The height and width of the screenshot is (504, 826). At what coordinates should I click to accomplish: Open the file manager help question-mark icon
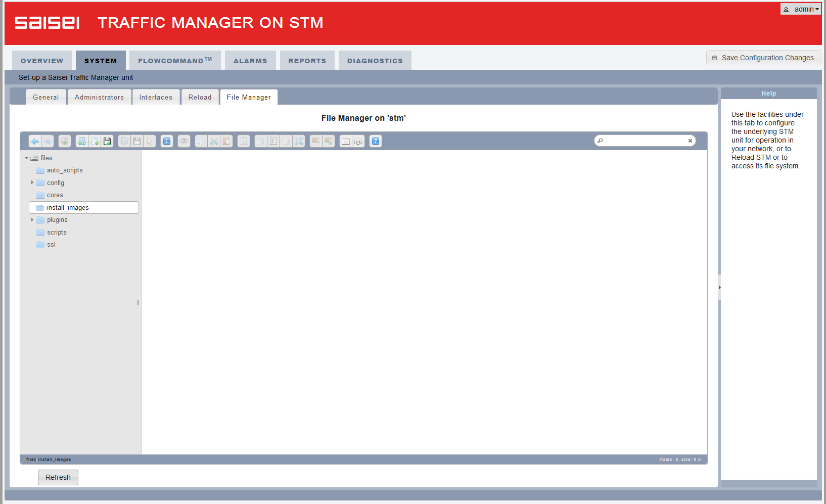[x=376, y=141]
